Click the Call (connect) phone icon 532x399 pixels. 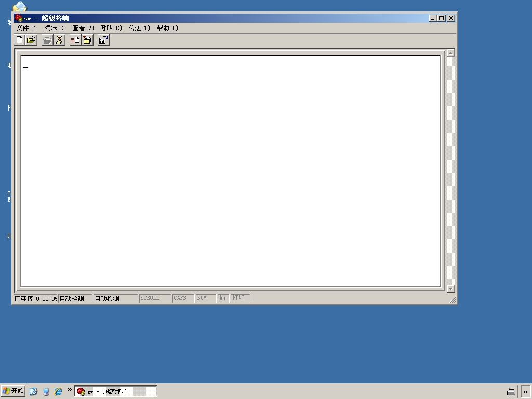[x=47, y=40]
